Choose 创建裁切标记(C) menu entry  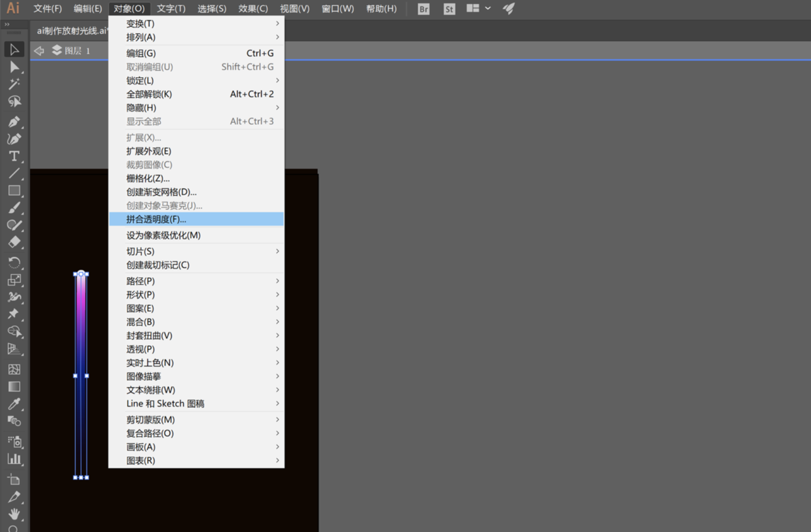pyautogui.click(x=196, y=265)
